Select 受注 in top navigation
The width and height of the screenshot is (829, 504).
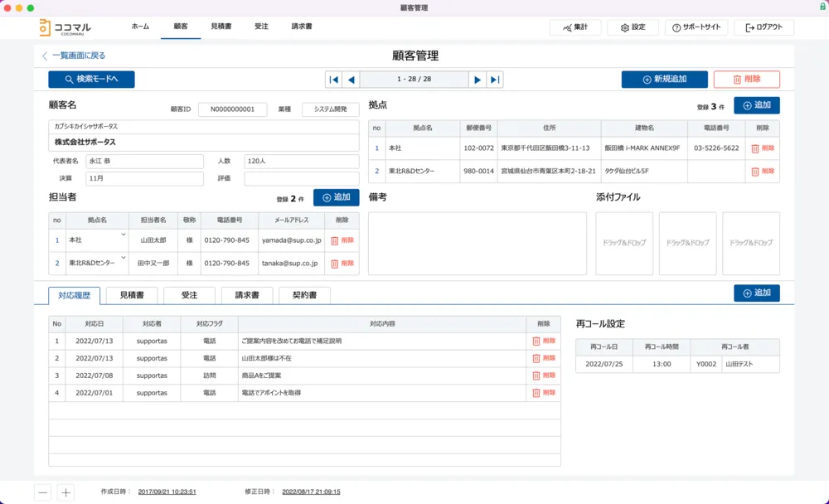point(261,27)
